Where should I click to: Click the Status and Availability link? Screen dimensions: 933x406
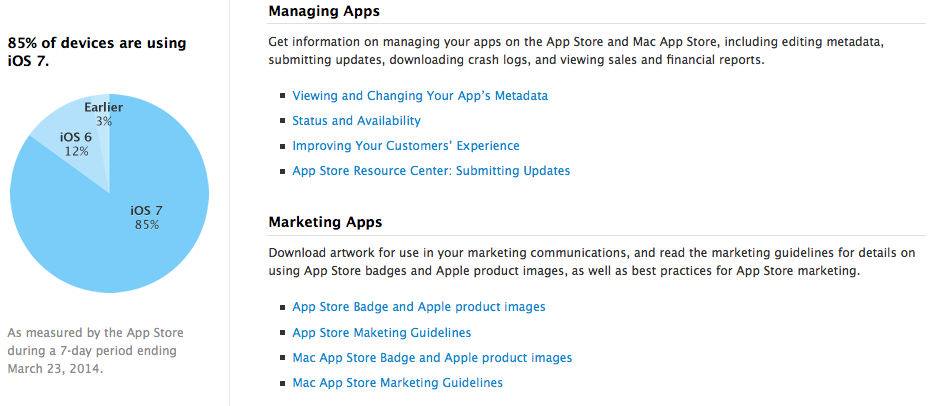(356, 121)
